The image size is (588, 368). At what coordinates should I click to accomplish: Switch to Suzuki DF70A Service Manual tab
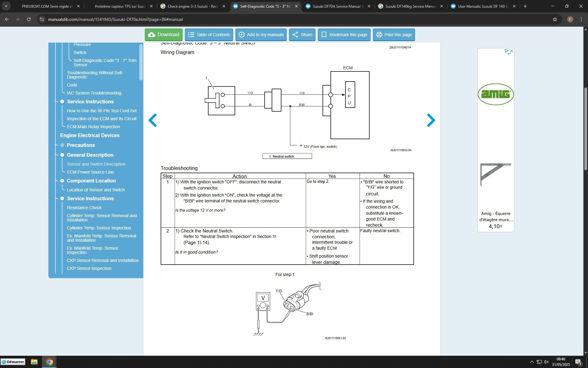pos(338,6)
